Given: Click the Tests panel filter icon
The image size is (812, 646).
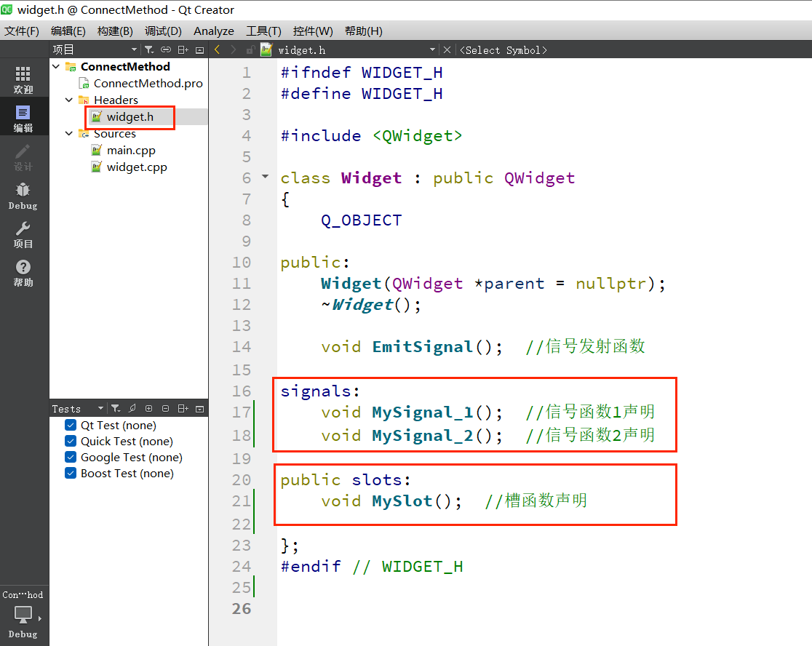Looking at the screenshot, I should (116, 408).
